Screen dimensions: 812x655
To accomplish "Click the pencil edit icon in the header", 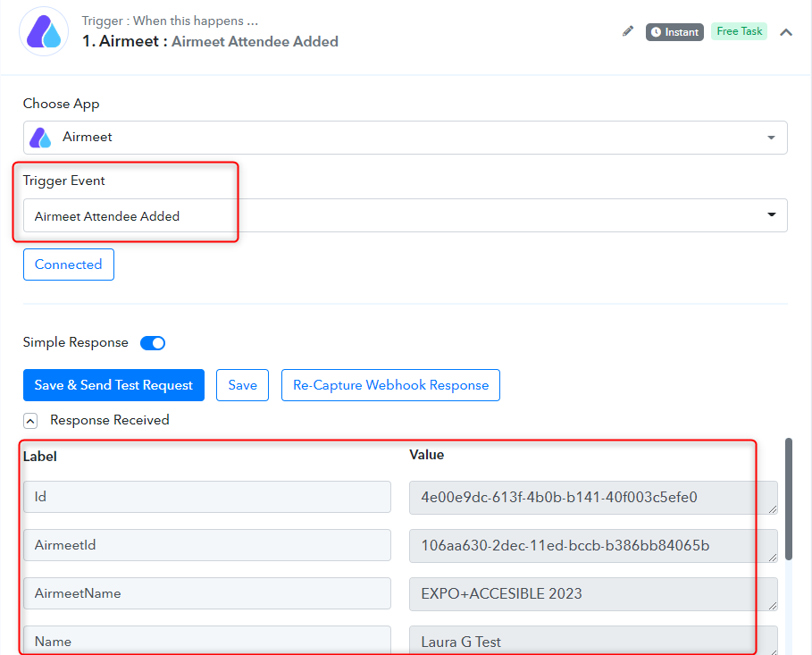I will point(628,31).
